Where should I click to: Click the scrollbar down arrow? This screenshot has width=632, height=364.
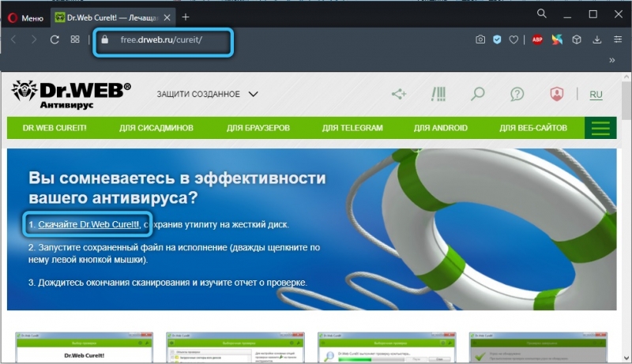click(626, 358)
